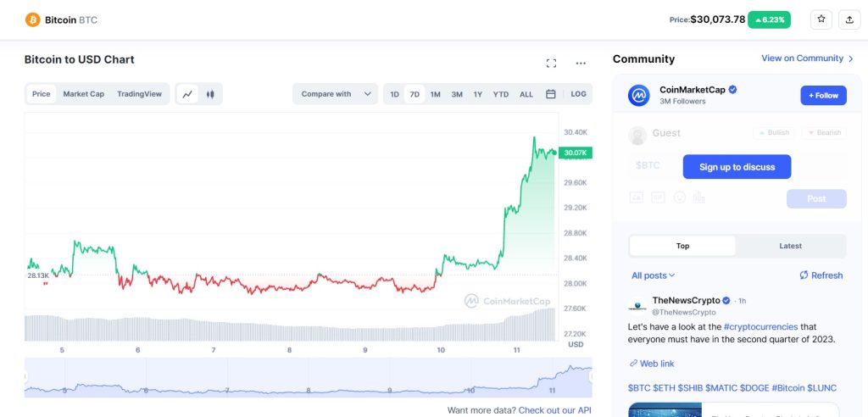Screen dimensions: 868x417
Task: Select the YTD time range
Action: click(501, 94)
